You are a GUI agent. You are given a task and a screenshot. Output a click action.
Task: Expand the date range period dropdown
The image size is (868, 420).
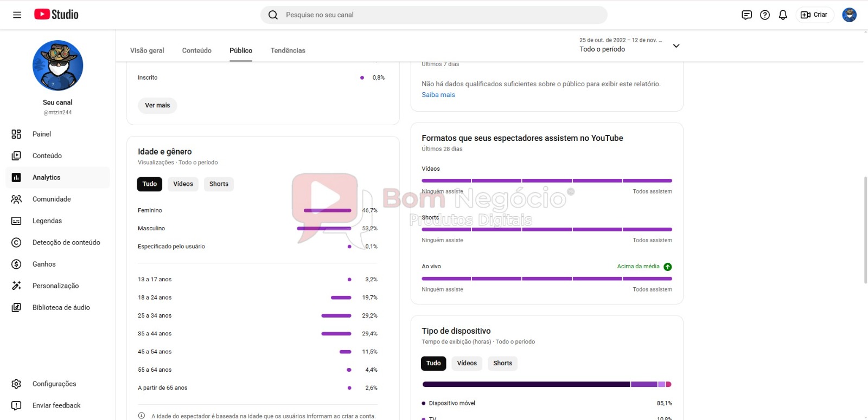pyautogui.click(x=676, y=46)
